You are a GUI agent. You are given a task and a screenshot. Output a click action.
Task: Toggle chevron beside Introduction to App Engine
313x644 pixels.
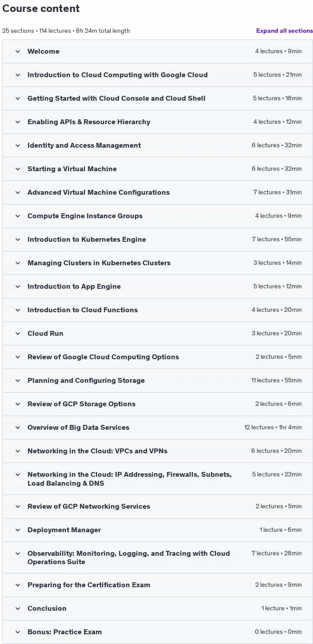click(18, 287)
